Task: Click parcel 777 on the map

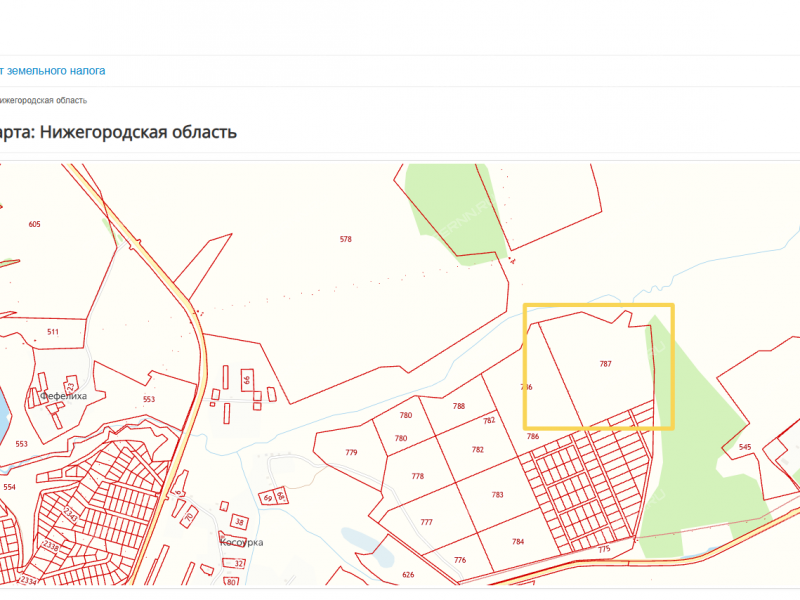Action: 427,523
